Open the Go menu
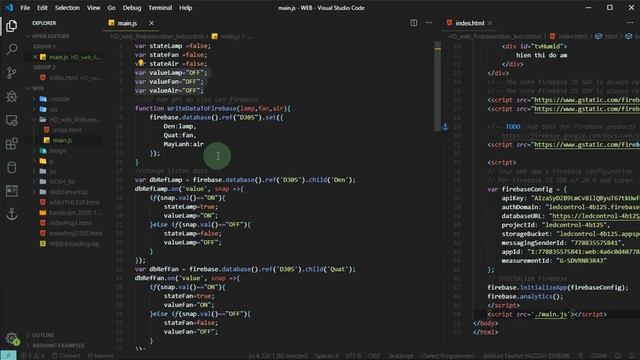Screen dimensions: 640x360 tap(111, 8)
